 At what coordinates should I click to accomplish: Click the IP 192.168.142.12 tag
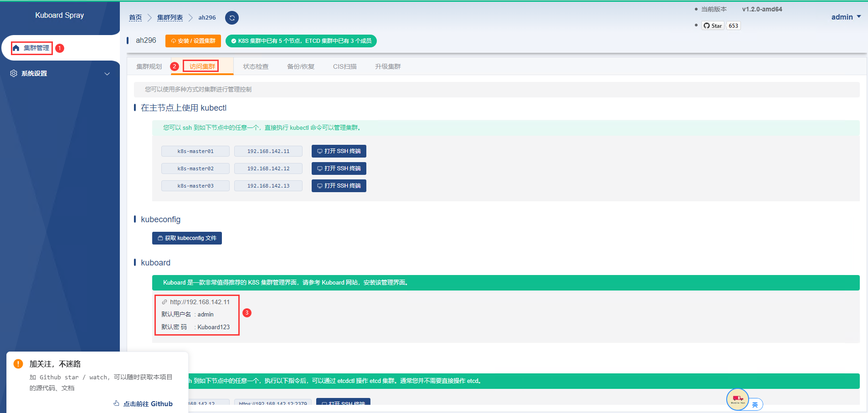tap(268, 168)
